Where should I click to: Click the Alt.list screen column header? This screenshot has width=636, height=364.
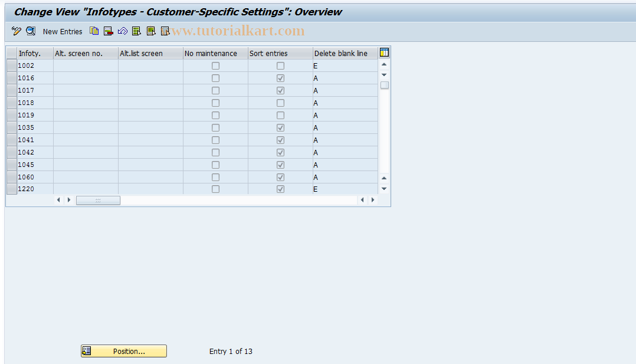coord(150,53)
